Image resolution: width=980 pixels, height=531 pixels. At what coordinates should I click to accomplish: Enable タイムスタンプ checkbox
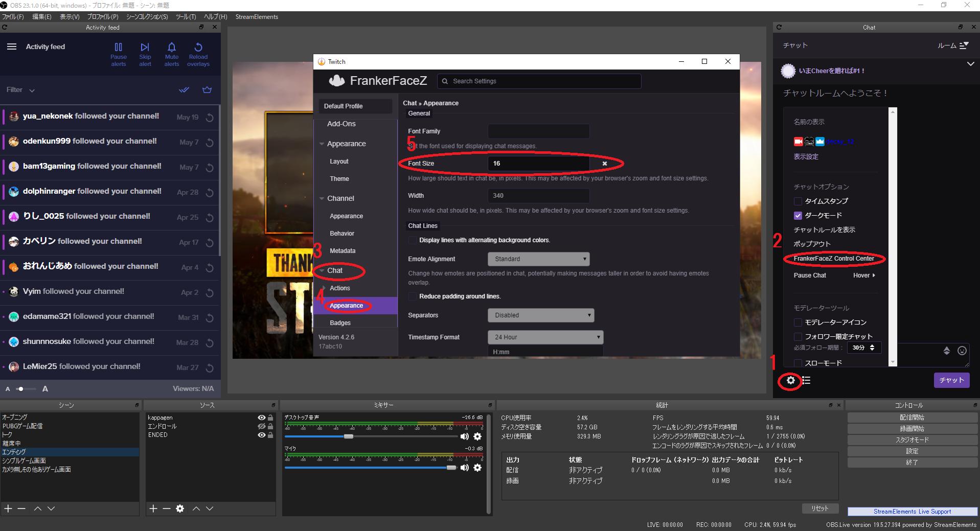pyautogui.click(x=797, y=201)
